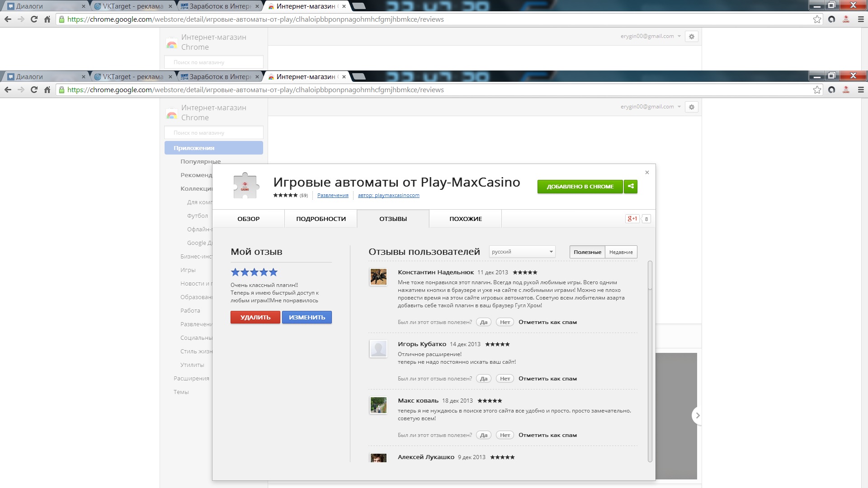The height and width of the screenshot is (488, 868).
Task: Set my review rating to three stars
Action: pos(254,272)
